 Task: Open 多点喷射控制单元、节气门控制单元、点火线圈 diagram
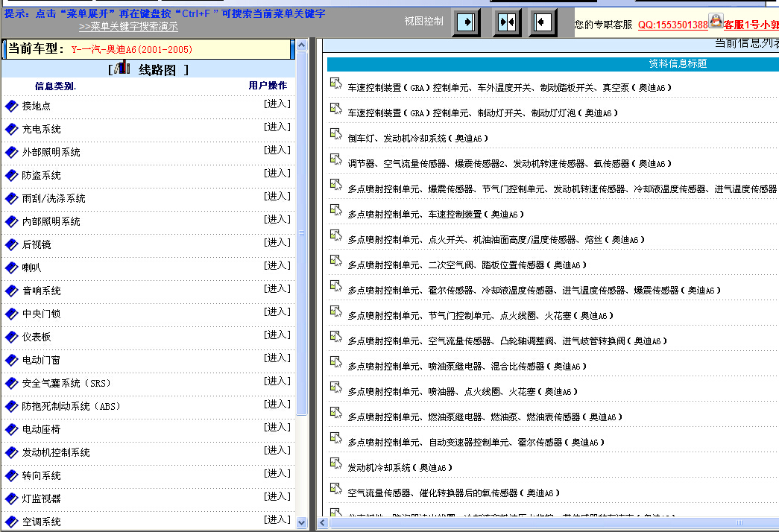click(480, 316)
